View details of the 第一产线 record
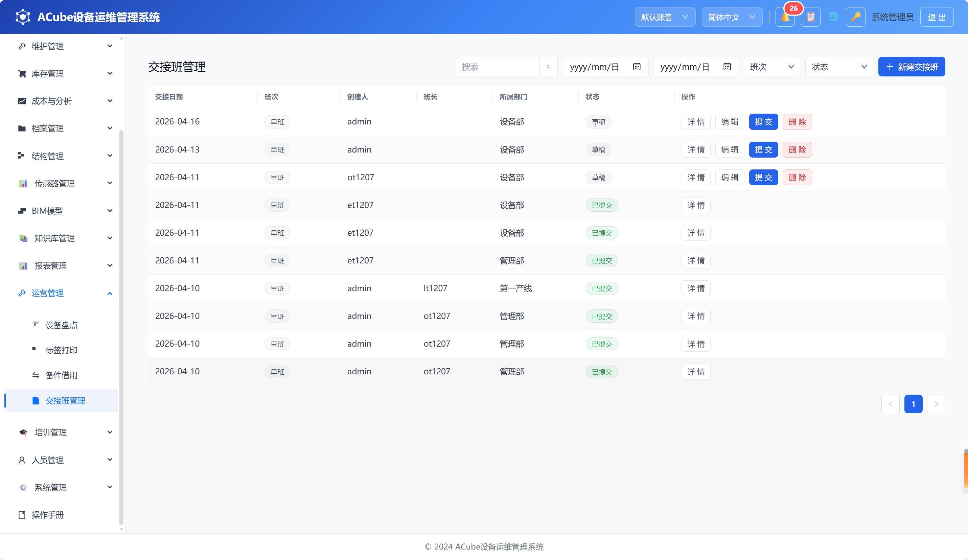968x560 pixels. click(x=696, y=288)
